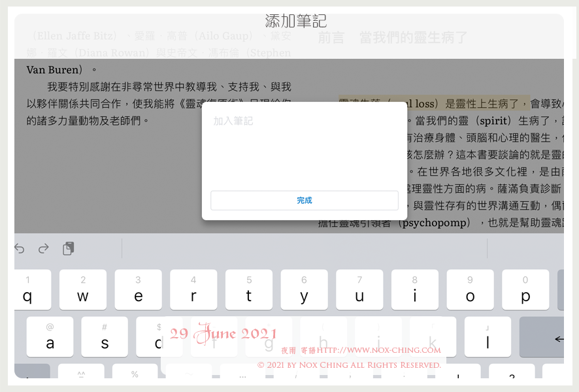The height and width of the screenshot is (392, 579).
Task: Tap the a key on the keyboard
Action: pyautogui.click(x=50, y=336)
